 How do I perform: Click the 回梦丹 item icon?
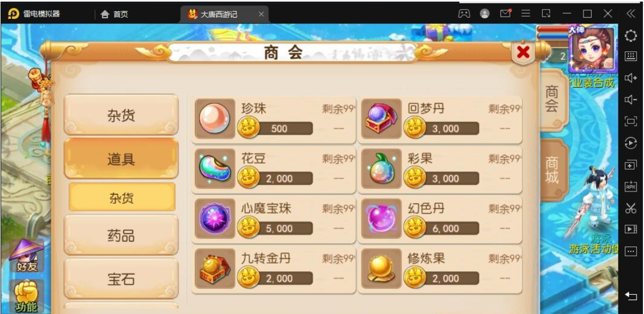pos(381,119)
